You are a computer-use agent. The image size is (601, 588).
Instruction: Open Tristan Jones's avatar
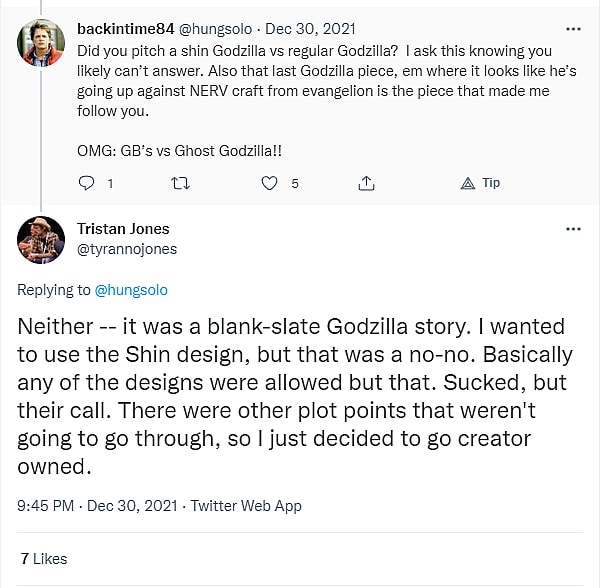[x=41, y=240]
